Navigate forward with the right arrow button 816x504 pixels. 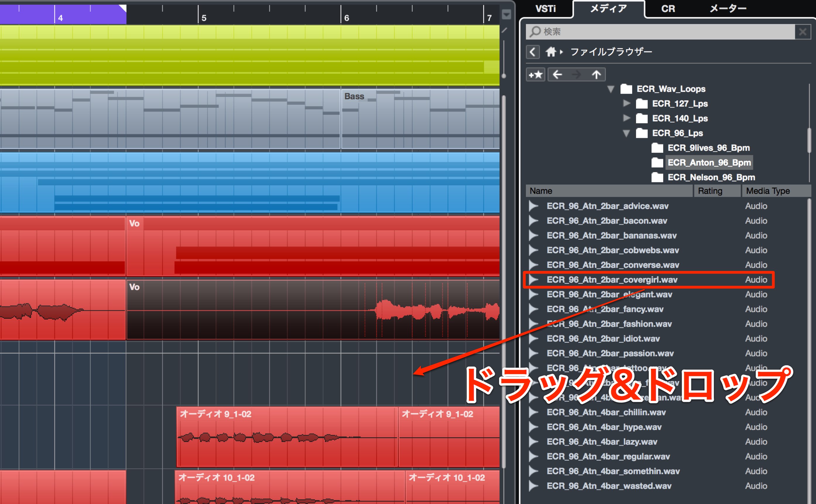576,74
